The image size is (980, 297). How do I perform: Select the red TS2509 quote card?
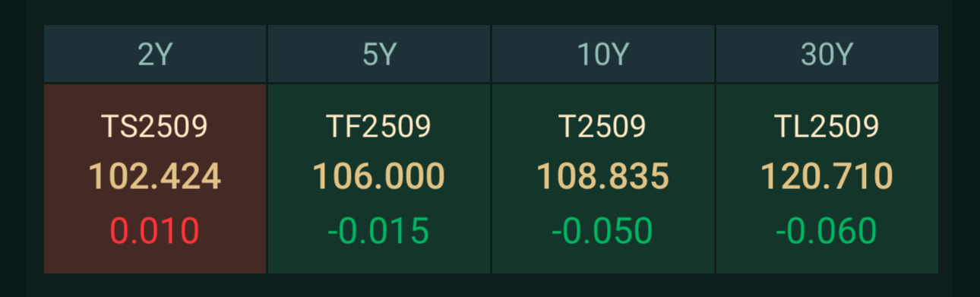tap(155, 179)
